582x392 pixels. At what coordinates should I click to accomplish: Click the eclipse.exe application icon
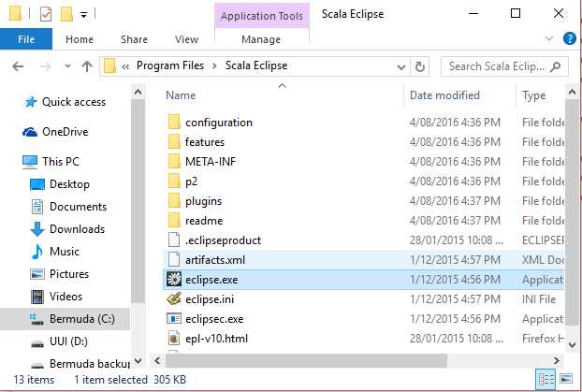[x=174, y=279]
